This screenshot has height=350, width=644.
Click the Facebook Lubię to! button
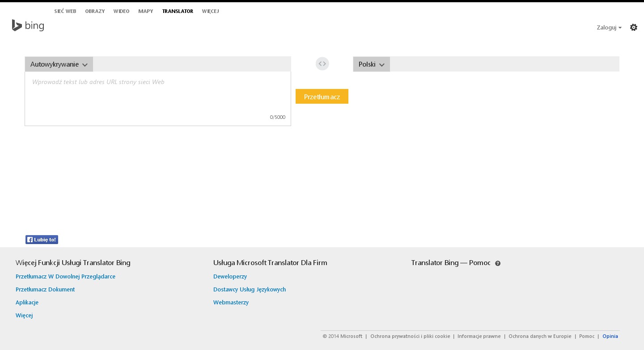point(42,240)
